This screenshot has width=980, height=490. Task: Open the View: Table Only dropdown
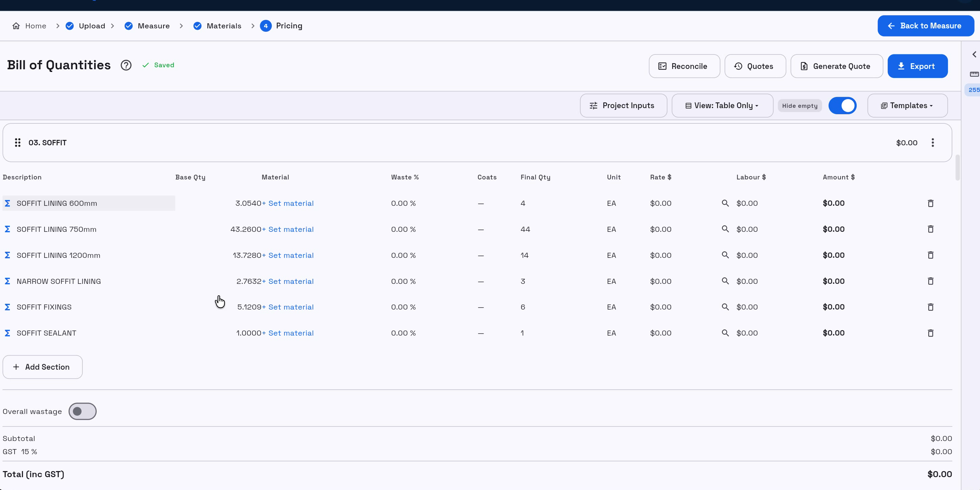(722, 106)
